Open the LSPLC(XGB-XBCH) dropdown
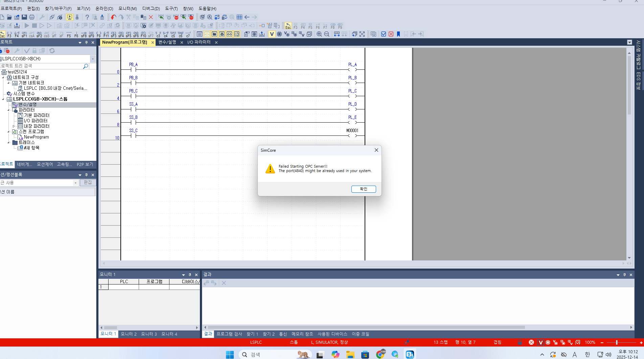 (x=93, y=59)
